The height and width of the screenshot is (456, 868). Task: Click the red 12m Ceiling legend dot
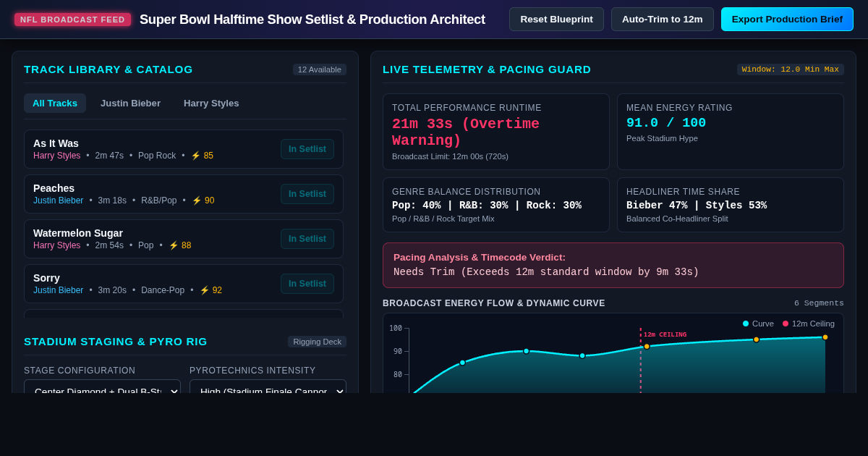[786, 324]
